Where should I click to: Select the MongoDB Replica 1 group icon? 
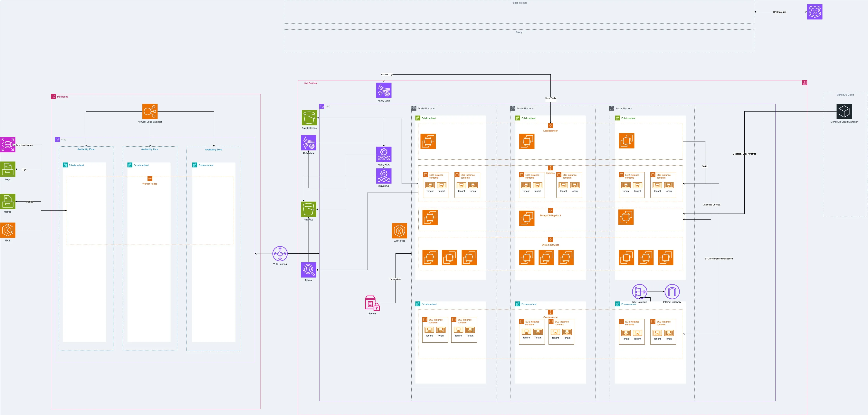pos(551,210)
